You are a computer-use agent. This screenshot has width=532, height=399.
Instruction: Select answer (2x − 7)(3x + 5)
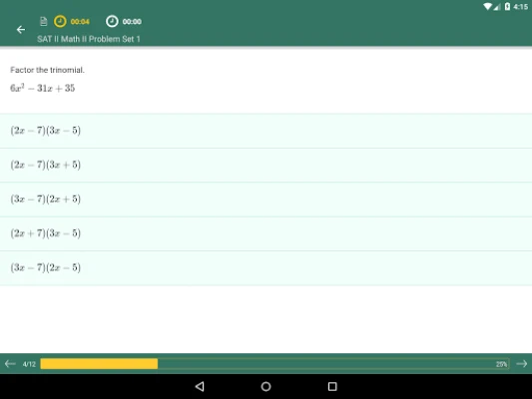[x=266, y=166]
